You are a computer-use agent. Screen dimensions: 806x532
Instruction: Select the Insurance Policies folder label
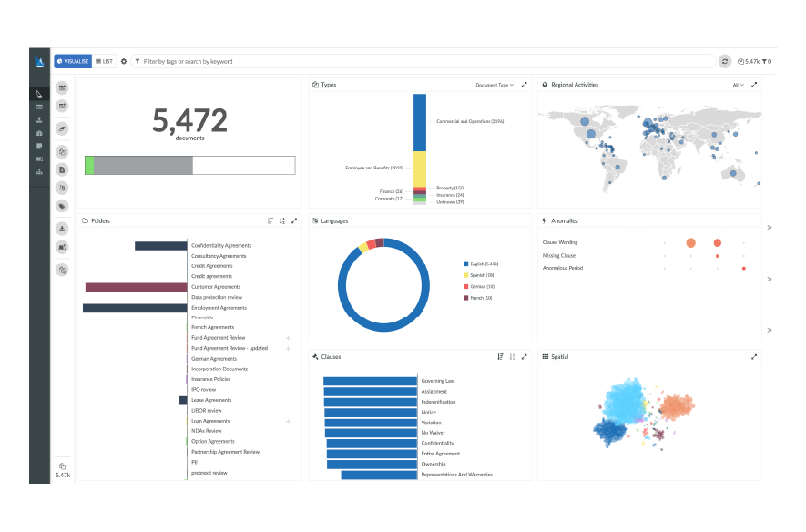point(210,379)
